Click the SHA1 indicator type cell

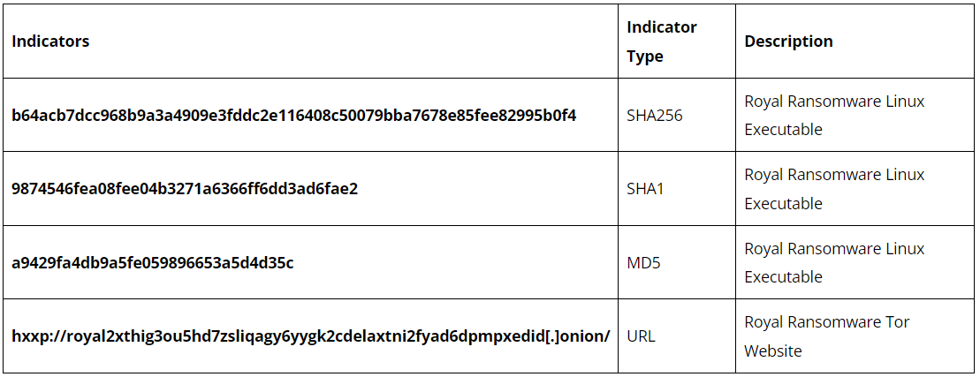point(645,189)
